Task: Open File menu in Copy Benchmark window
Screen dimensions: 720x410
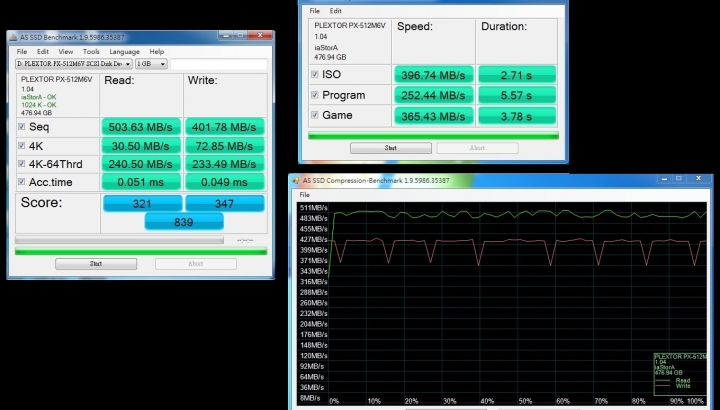Action: click(x=315, y=11)
